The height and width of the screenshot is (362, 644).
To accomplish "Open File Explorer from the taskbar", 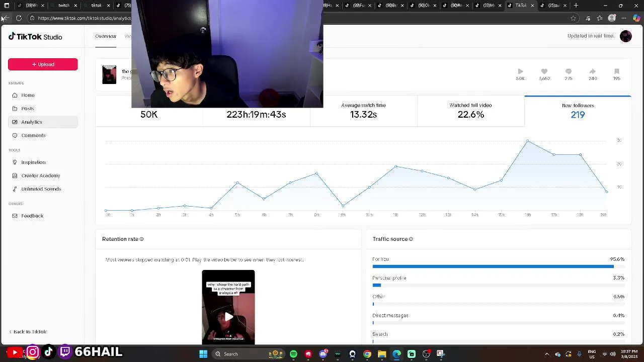I will (382, 354).
